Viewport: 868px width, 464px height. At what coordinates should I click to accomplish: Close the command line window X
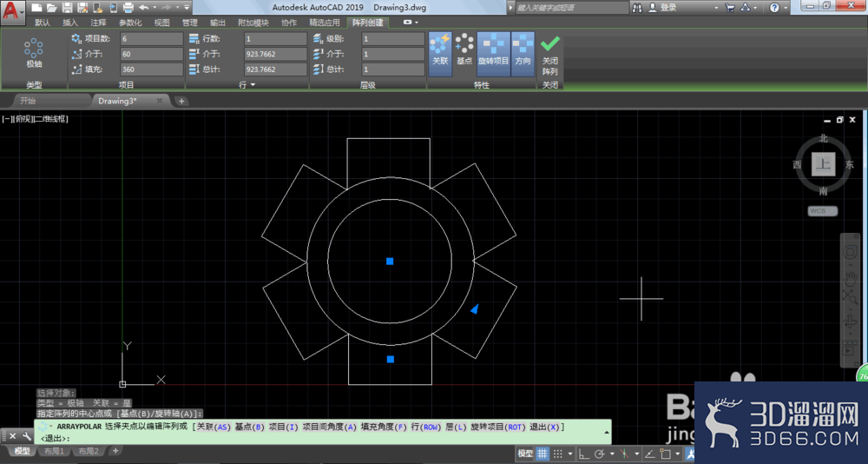click(13, 436)
